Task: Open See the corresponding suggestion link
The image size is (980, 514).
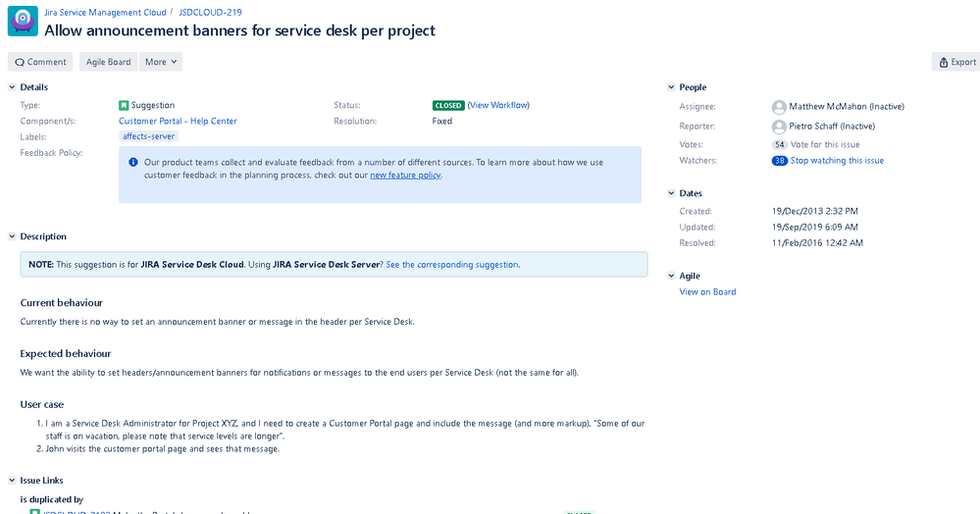Action: pyautogui.click(x=452, y=265)
